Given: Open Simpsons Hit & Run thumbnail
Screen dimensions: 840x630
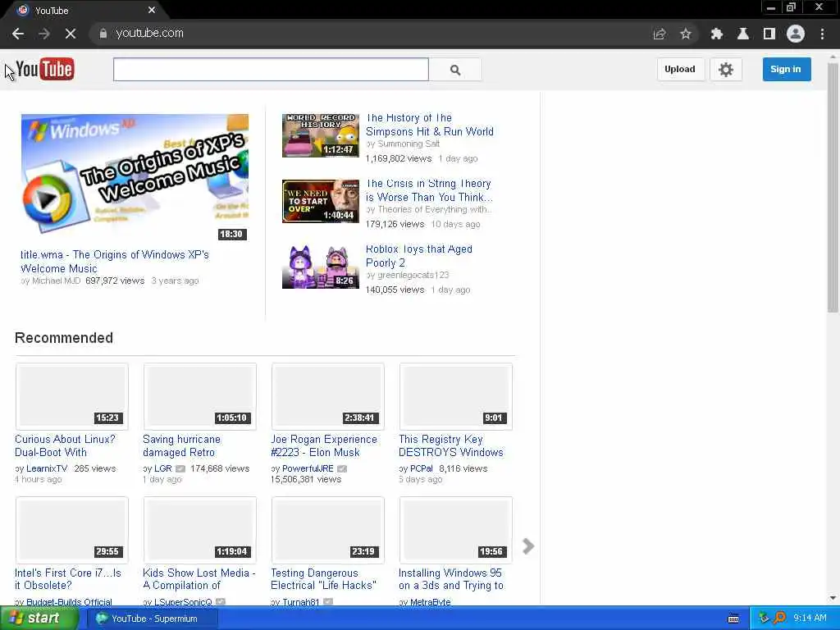Looking at the screenshot, I should point(321,135).
